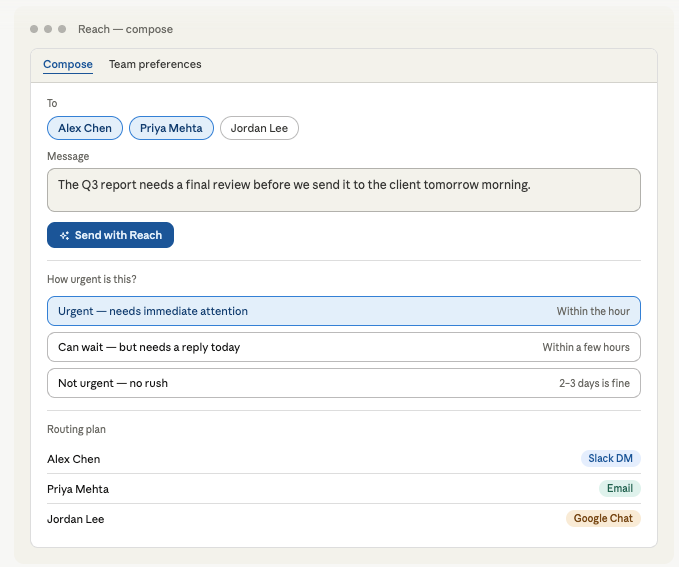The width and height of the screenshot is (679, 567).
Task: Select Alex Chen in routing plan
Action: pos(74,459)
